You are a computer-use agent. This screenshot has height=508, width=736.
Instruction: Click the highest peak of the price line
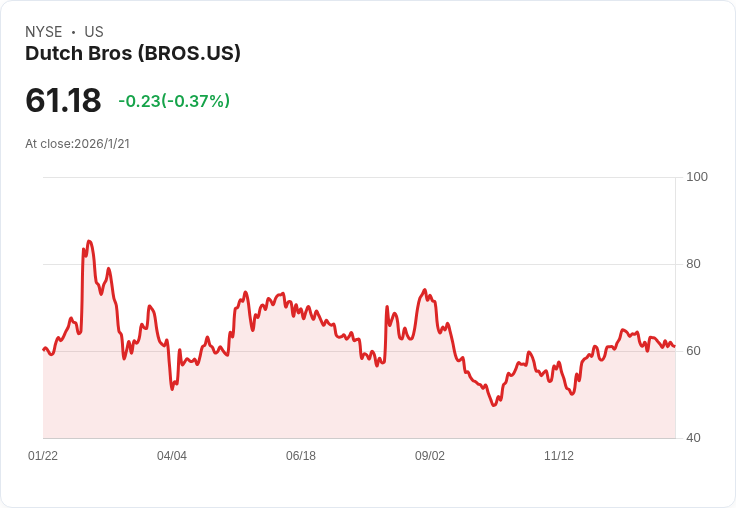pyautogui.click(x=89, y=241)
